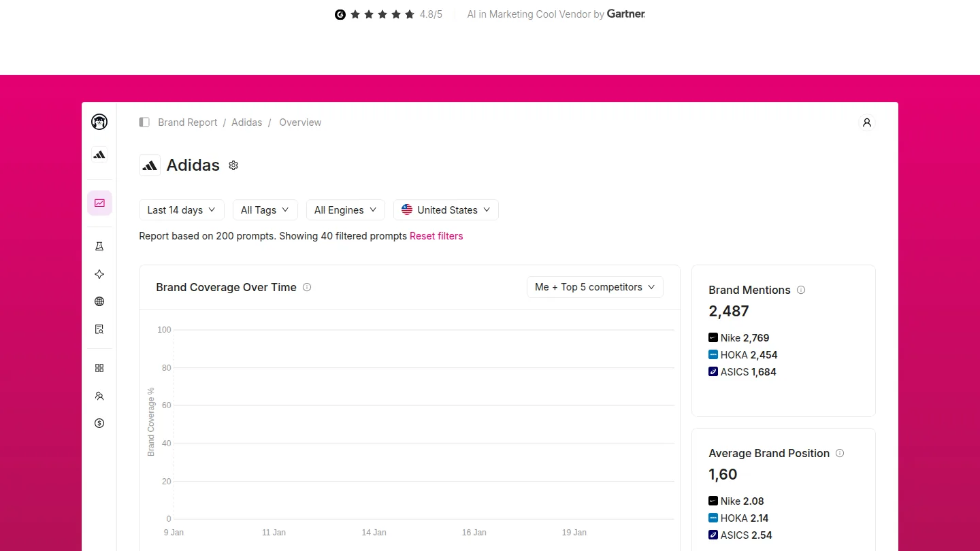
Task: Click the 1,60 average position value
Action: tap(723, 475)
